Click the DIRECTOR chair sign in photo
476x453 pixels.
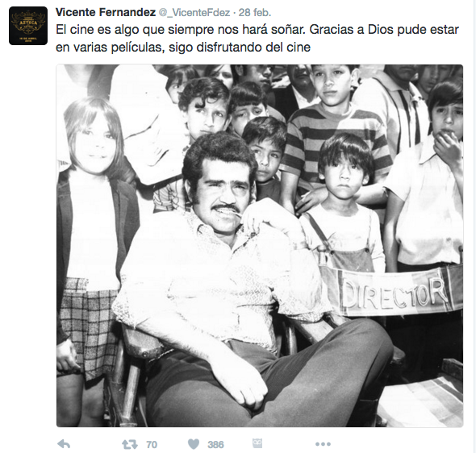[395, 293]
